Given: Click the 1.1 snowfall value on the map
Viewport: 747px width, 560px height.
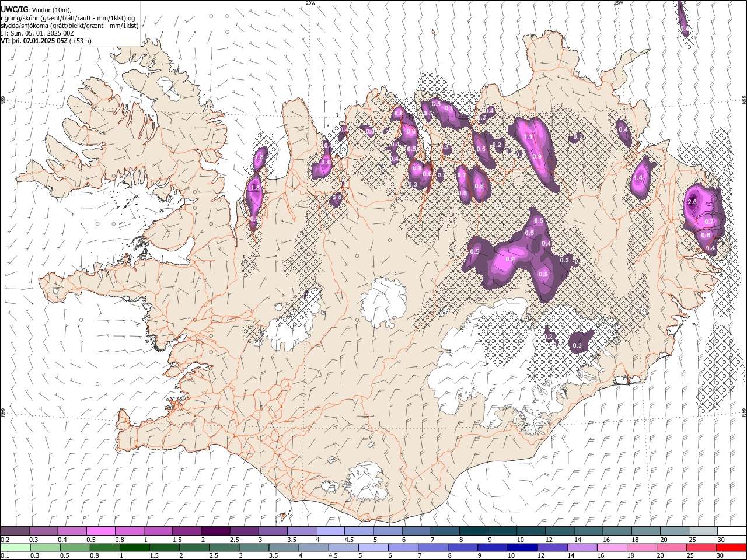Looking at the screenshot, I should [x=528, y=137].
